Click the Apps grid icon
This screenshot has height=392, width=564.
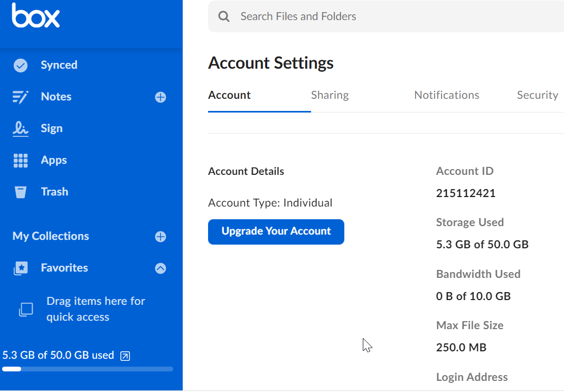click(x=21, y=161)
